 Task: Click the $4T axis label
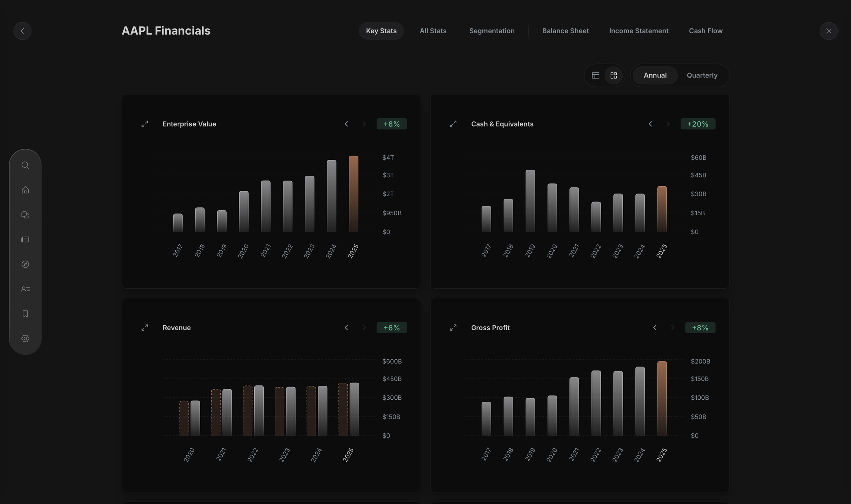388,158
